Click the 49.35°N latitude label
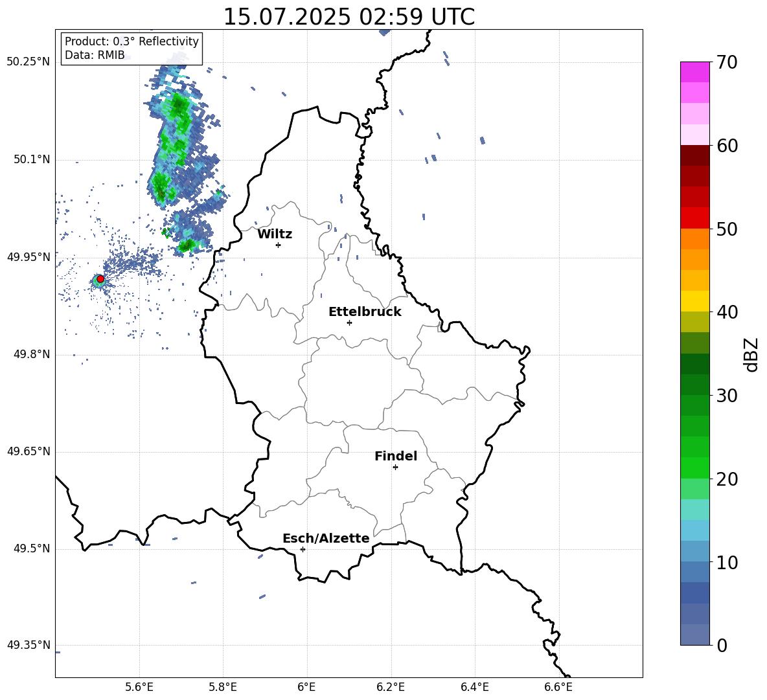Screen dimensions: 767x700 pos(29,645)
